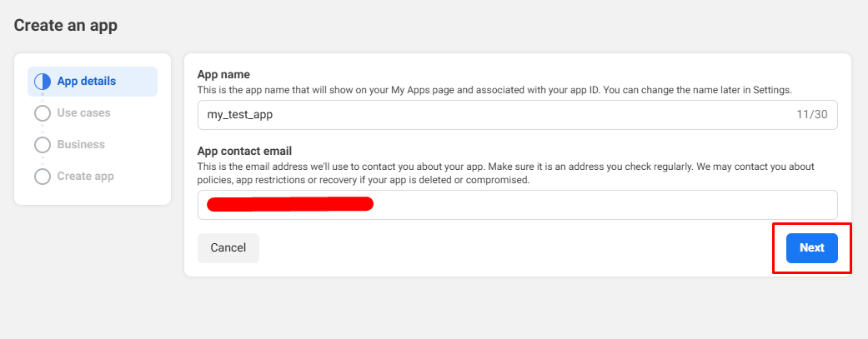Focus the App contact email input field

pyautogui.click(x=584, y=205)
